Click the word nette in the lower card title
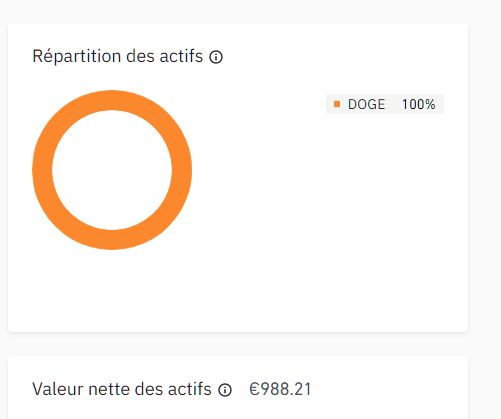 109,389
